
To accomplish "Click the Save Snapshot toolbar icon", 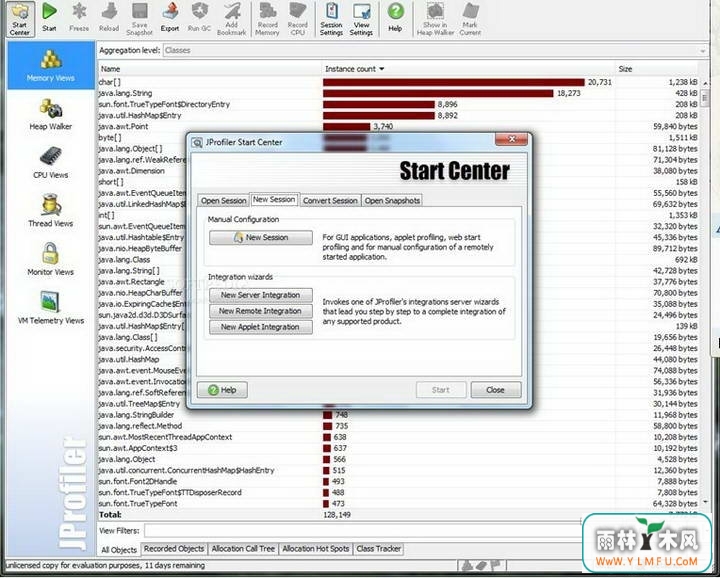I will pyautogui.click(x=139, y=19).
